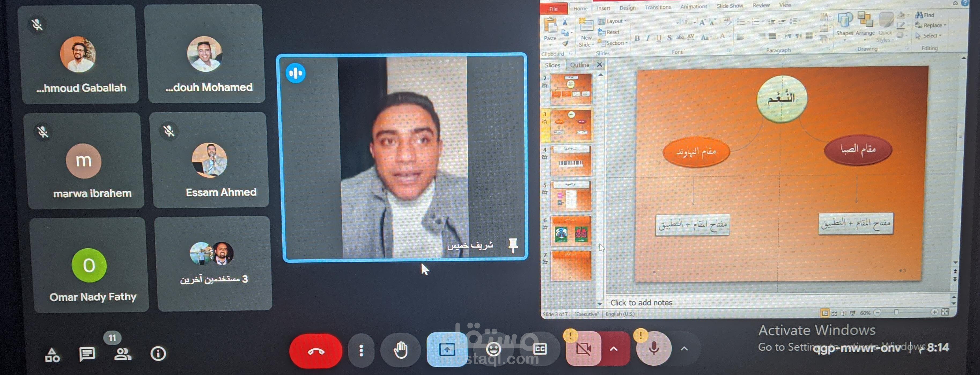Unpin the speaker's video tile
The width and height of the screenshot is (980, 375).
[513, 245]
